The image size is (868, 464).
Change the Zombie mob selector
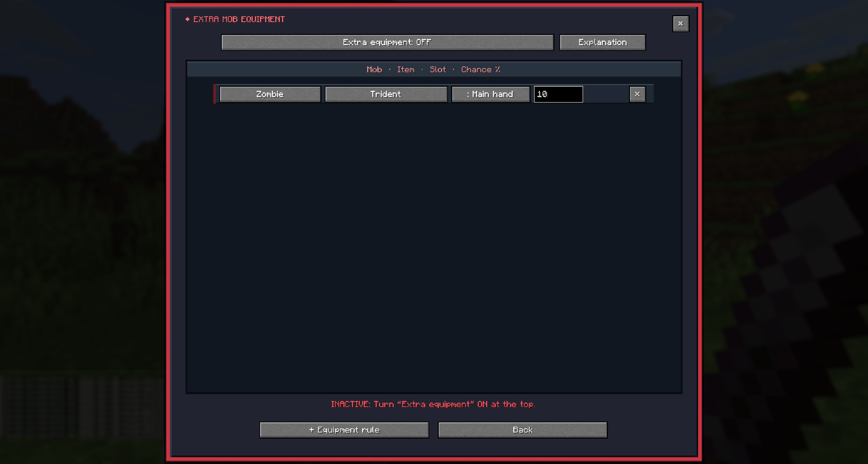(x=270, y=94)
